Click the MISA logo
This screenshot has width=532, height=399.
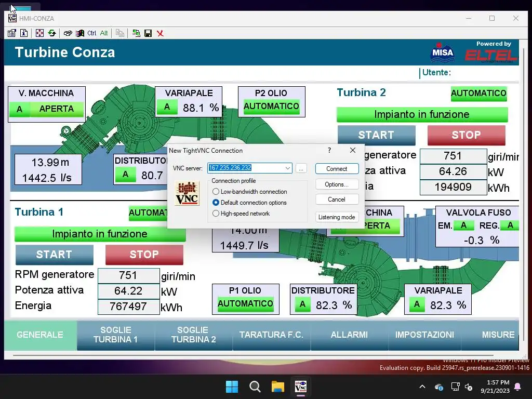[x=443, y=53]
